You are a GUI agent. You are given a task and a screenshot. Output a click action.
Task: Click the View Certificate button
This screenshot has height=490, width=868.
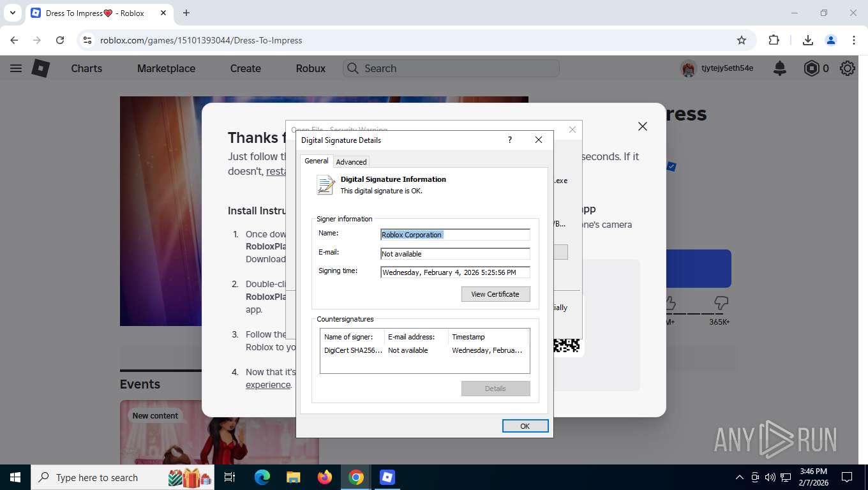click(495, 294)
